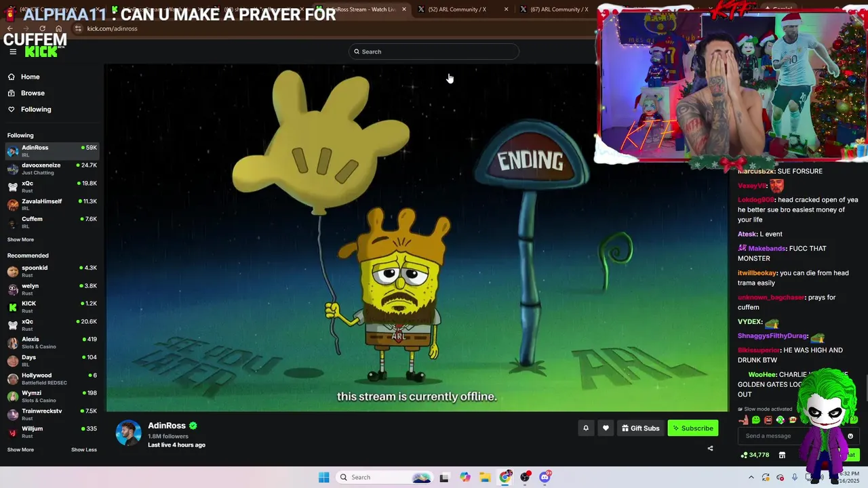
Task: Go back with the browser back arrow
Action: click(9, 28)
